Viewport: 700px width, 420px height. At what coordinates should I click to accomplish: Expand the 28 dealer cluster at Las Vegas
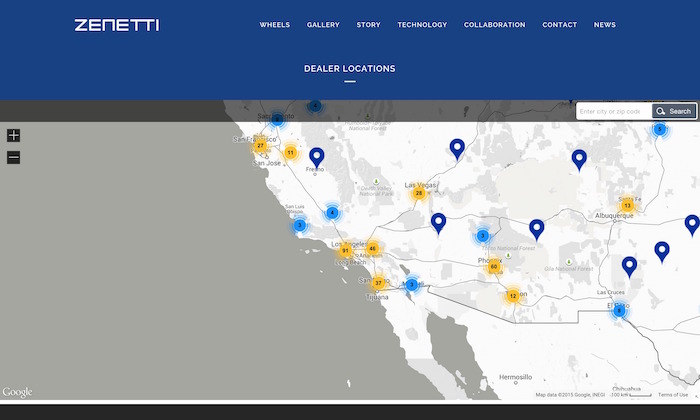click(419, 193)
